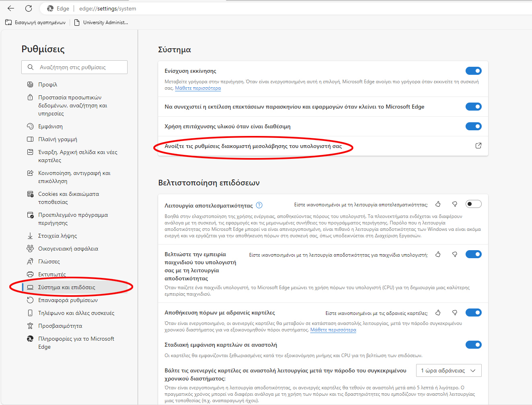This screenshot has width=532, height=405.
Task: Click Μάθετε περισσότερα link under Ενίσχυση εκκίνησης
Action: (x=198, y=88)
